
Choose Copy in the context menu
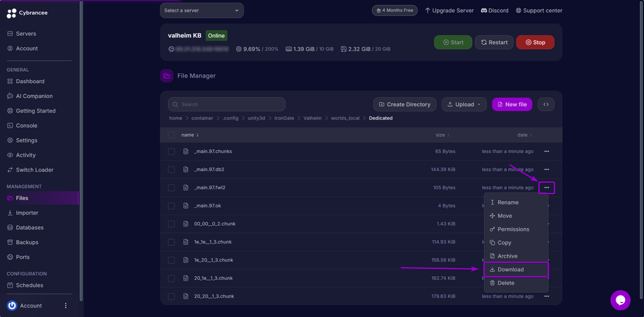tap(516, 243)
